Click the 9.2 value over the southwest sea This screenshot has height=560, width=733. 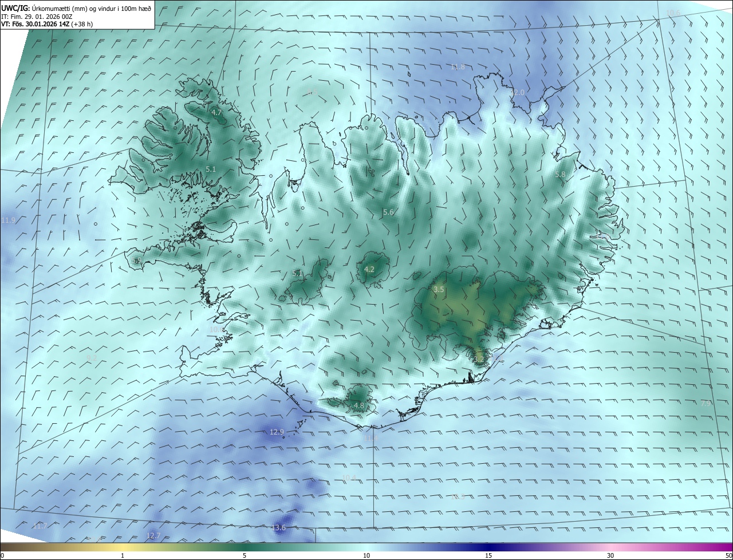[x=92, y=358]
